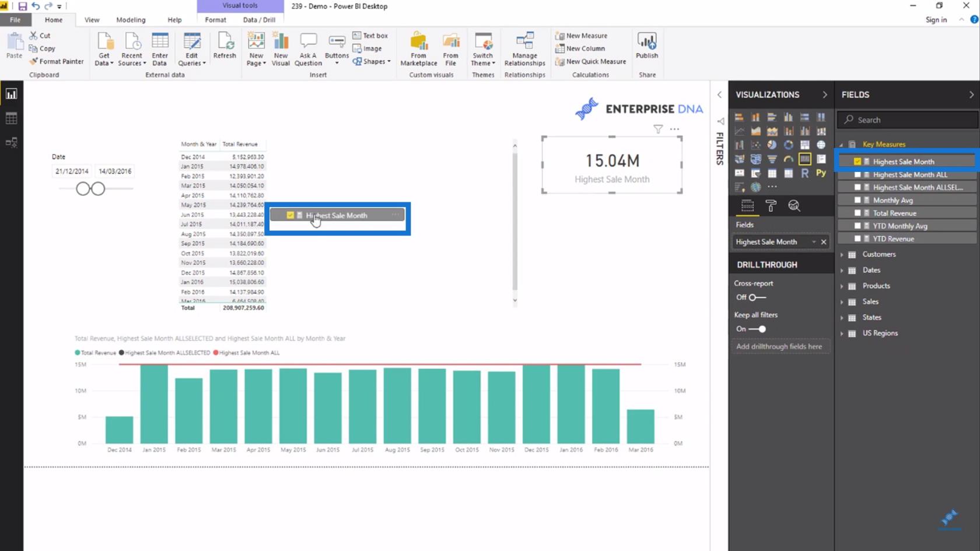
Task: Select the stacked bar chart visual
Action: coord(739,117)
